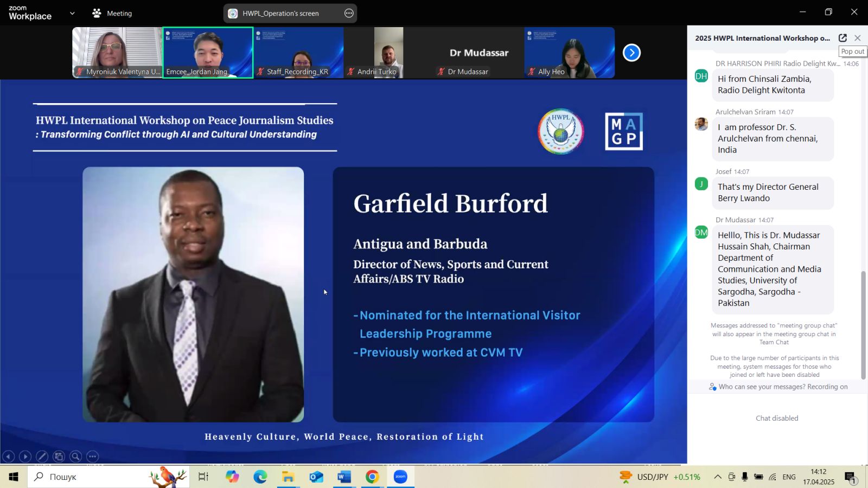Click 'That's my Director General Berry Lwando' message
The image size is (868, 488).
[773, 192]
